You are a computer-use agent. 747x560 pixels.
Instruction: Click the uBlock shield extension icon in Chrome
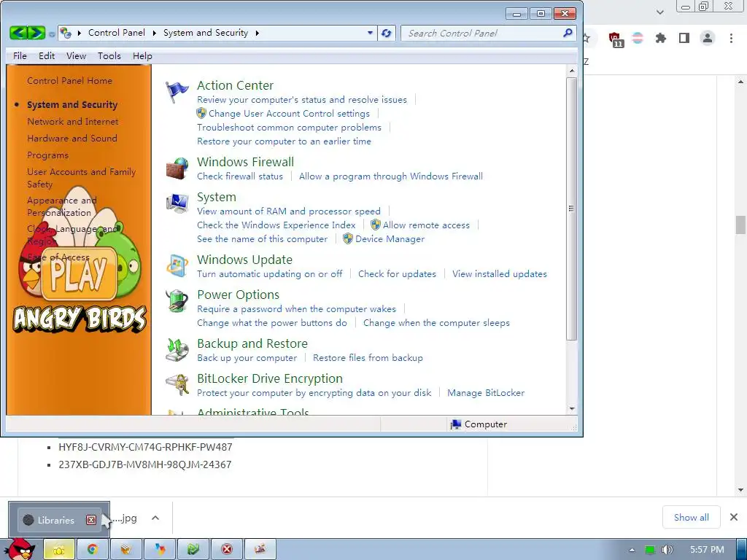coord(615,39)
